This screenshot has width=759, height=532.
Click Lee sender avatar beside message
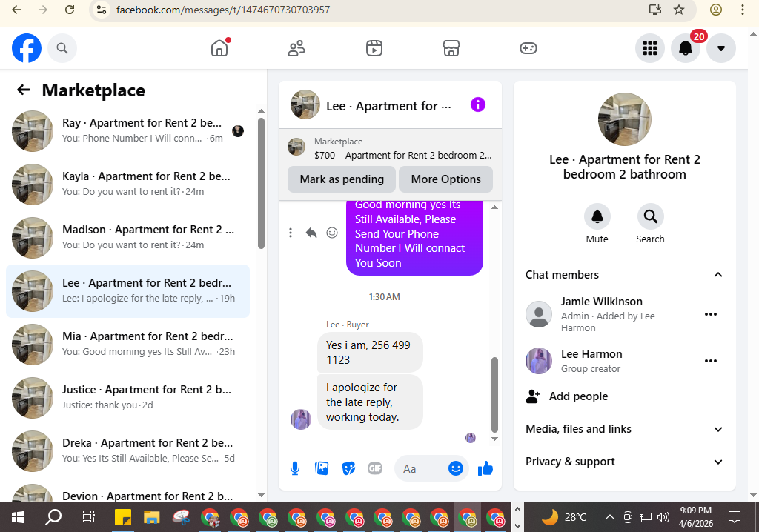301,419
